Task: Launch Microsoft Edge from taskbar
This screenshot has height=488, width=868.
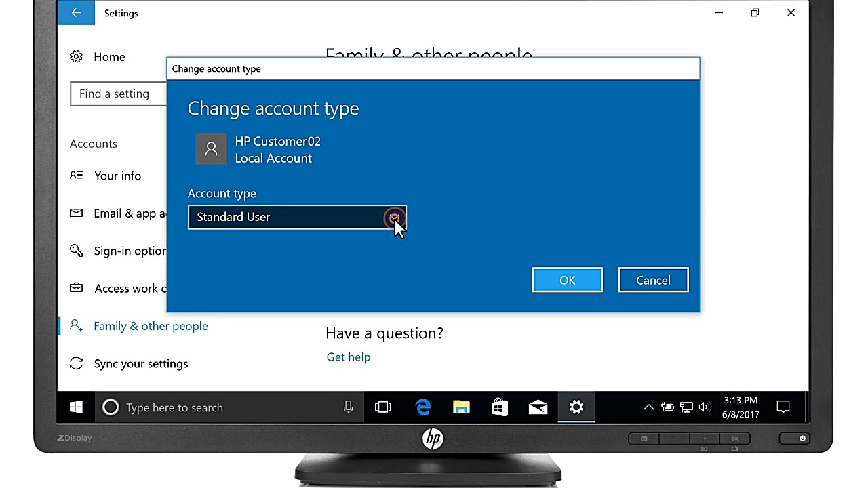Action: pyautogui.click(x=423, y=407)
